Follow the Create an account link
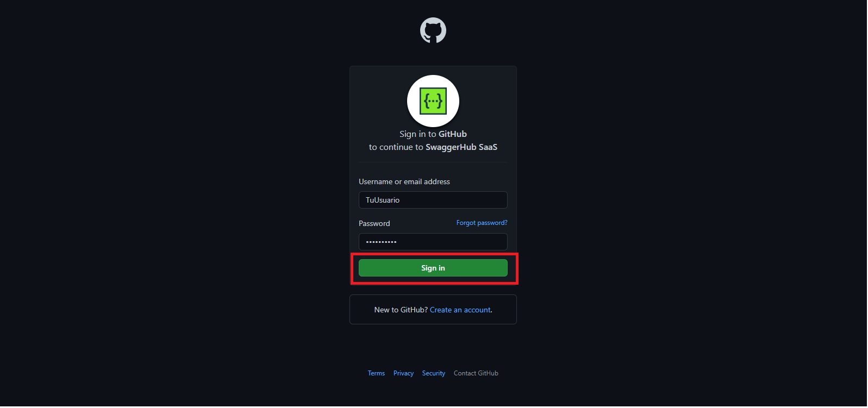This screenshot has width=868, height=408. (460, 310)
